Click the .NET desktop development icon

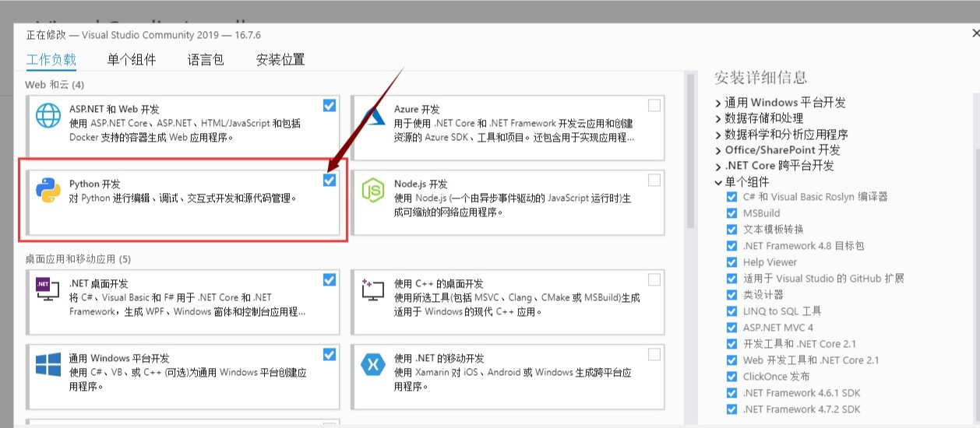[x=48, y=289]
